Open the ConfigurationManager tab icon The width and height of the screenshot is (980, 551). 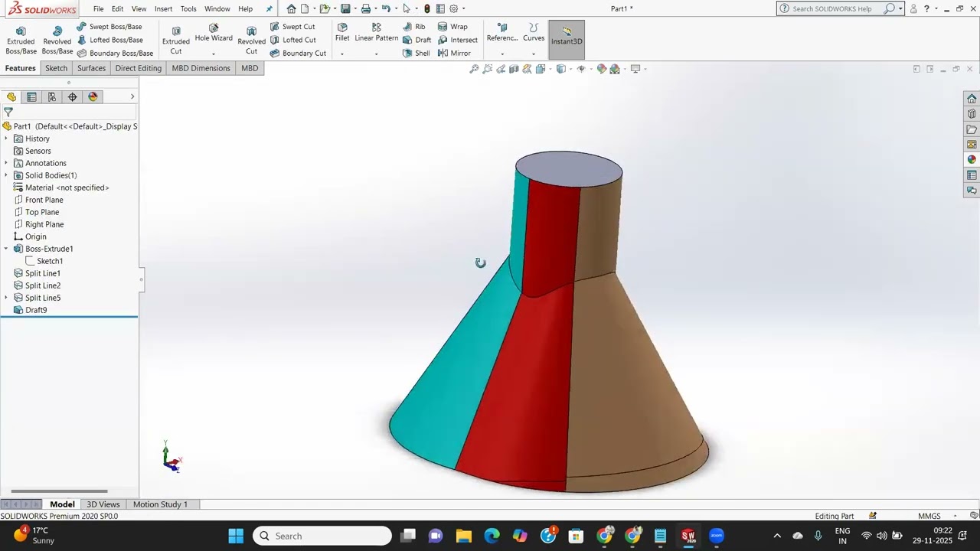[52, 96]
